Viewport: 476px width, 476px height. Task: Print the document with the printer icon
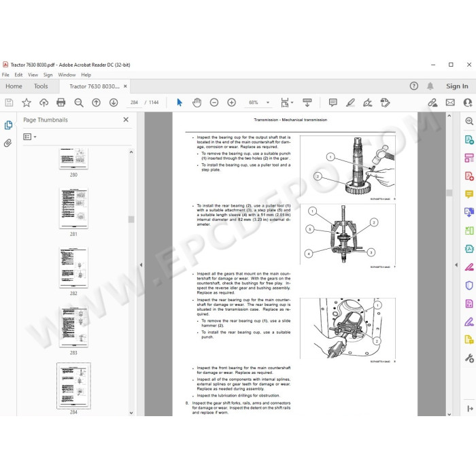[x=61, y=103]
